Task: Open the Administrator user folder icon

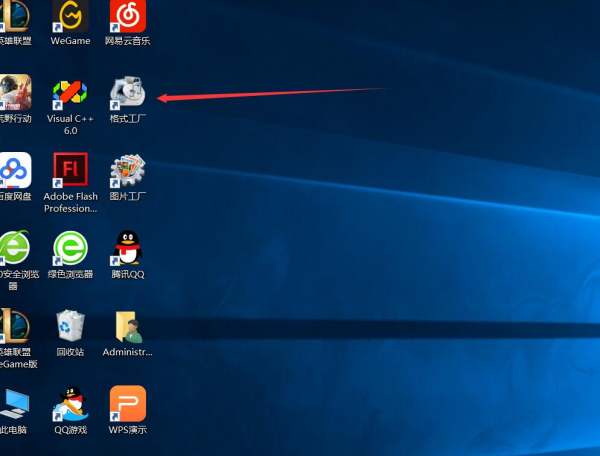Action: 128,326
